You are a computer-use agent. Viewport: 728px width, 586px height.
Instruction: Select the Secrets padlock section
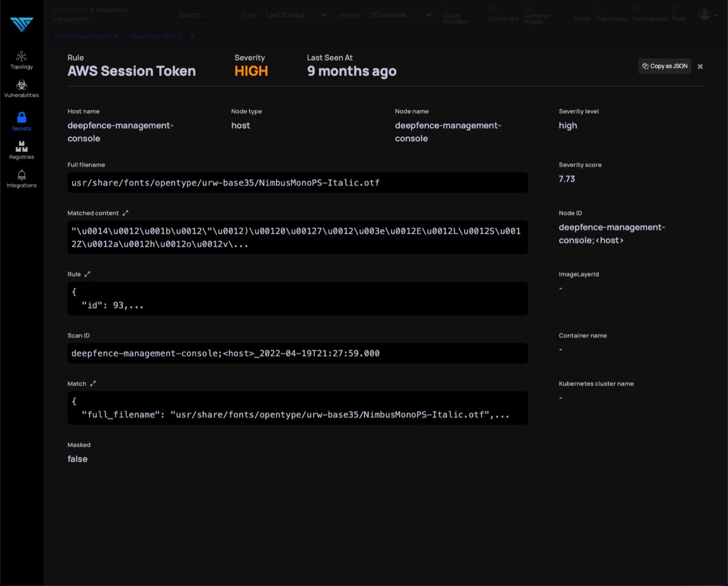pyautogui.click(x=22, y=121)
